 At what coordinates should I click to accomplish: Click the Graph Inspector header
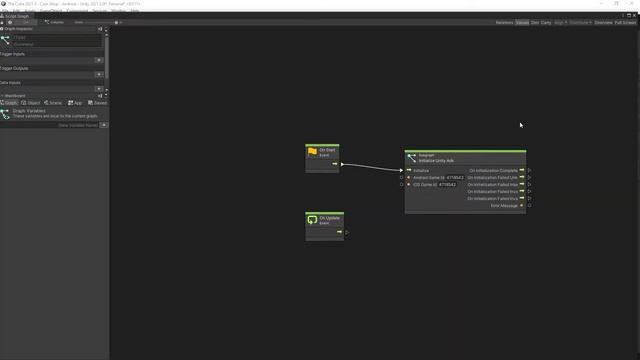pyautogui.click(x=17, y=29)
